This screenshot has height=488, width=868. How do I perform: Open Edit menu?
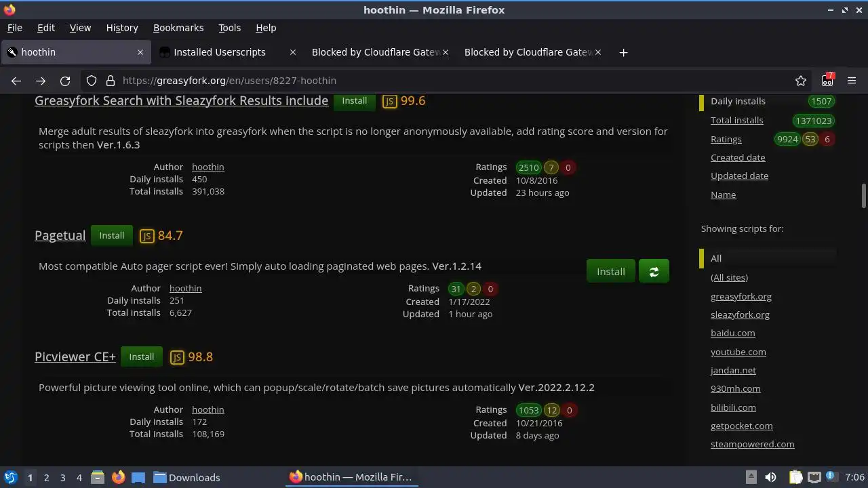tap(46, 28)
